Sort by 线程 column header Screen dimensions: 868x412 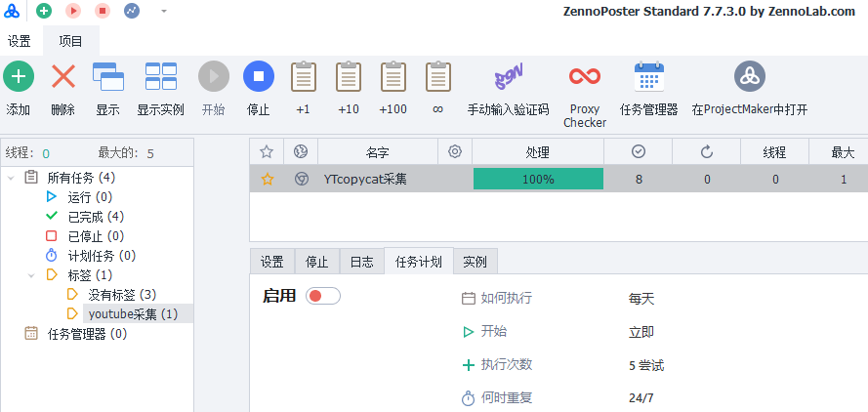click(774, 152)
